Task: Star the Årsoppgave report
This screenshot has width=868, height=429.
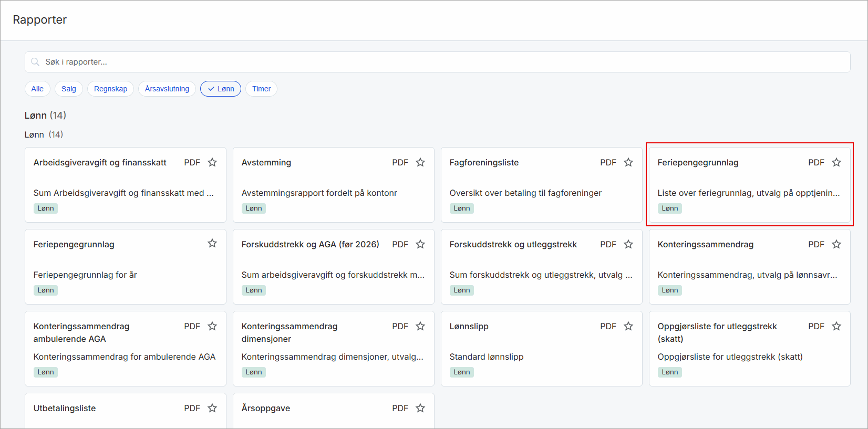Action: tap(420, 408)
